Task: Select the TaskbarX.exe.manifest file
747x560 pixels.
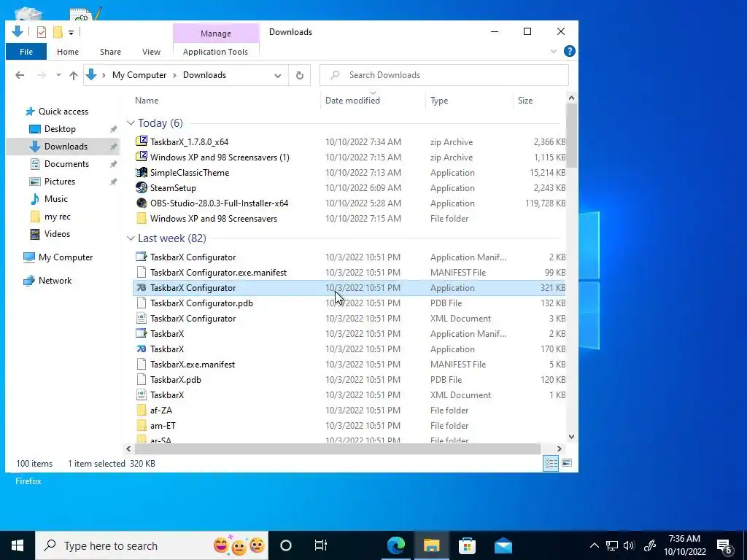Action: (193, 365)
